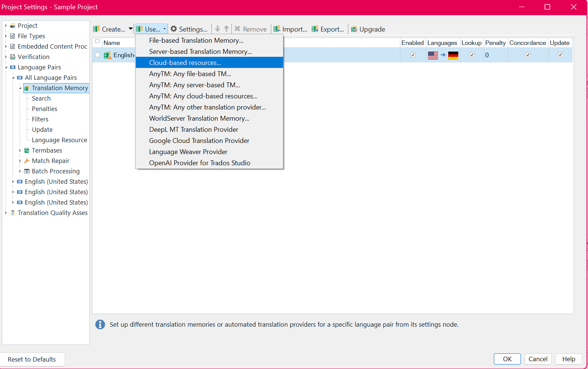The height and width of the screenshot is (369, 588).
Task: Click the Match Repair wrench icon
Action: point(27,161)
